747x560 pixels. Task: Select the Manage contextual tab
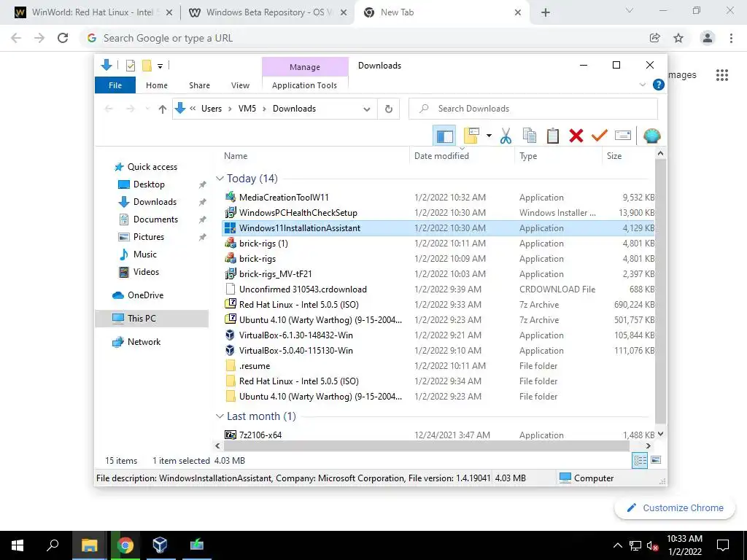305,67
